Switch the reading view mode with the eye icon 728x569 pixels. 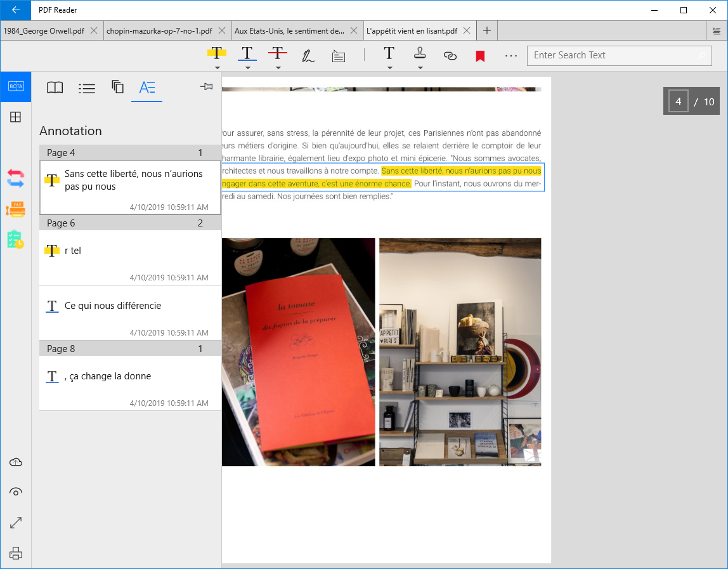tap(16, 492)
